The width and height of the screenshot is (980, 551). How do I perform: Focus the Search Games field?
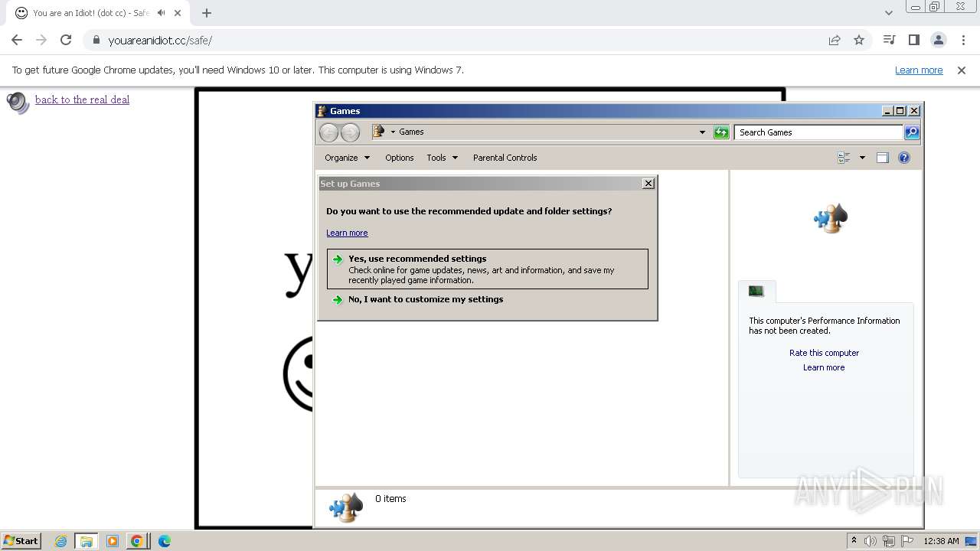[x=818, y=132]
